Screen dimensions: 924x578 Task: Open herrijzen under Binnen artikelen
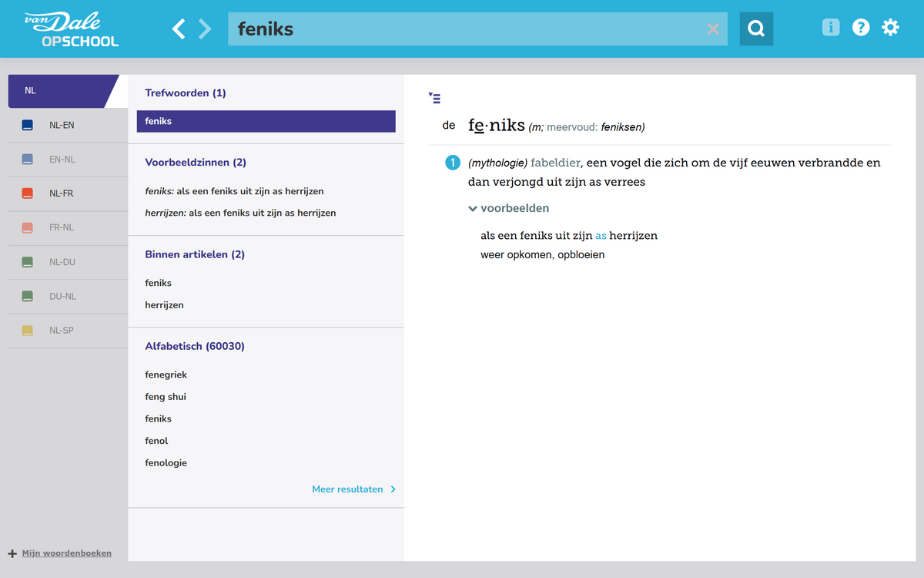pos(165,305)
